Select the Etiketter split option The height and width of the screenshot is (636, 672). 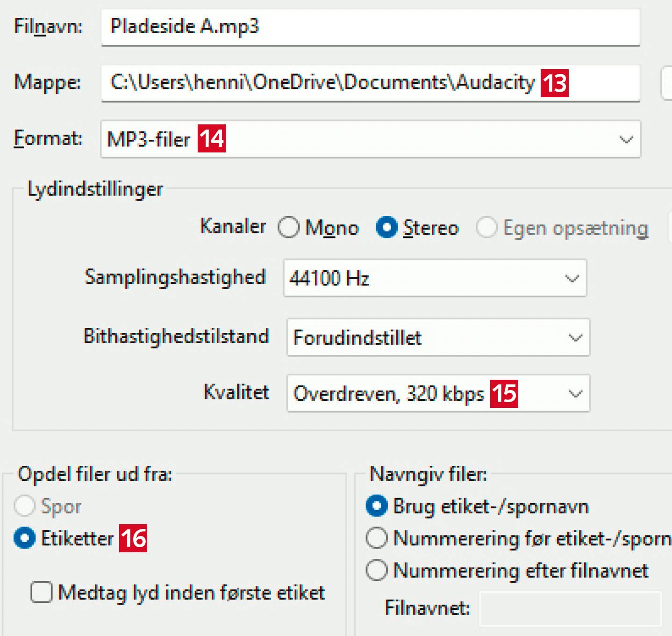(x=25, y=538)
